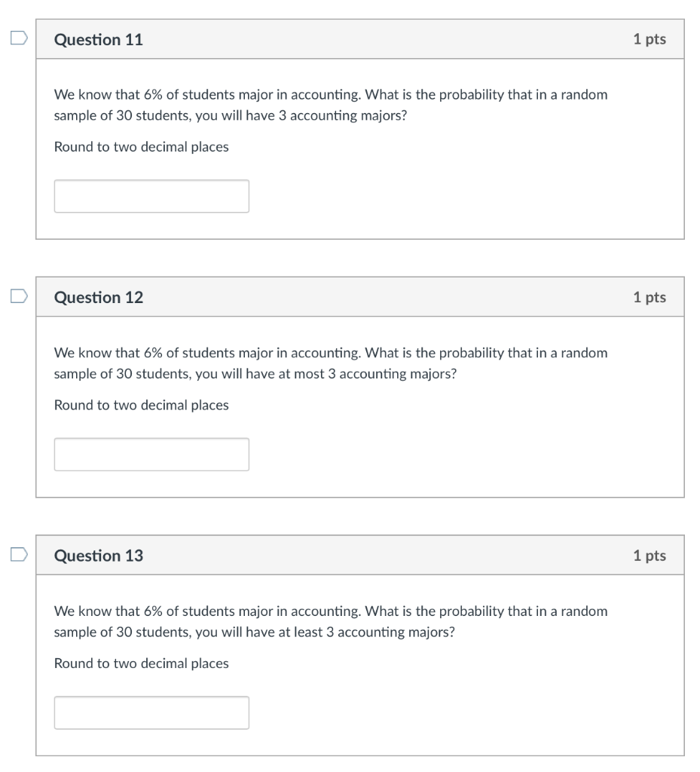Click the 'at most 3 accounting majors' text

(x=368, y=374)
